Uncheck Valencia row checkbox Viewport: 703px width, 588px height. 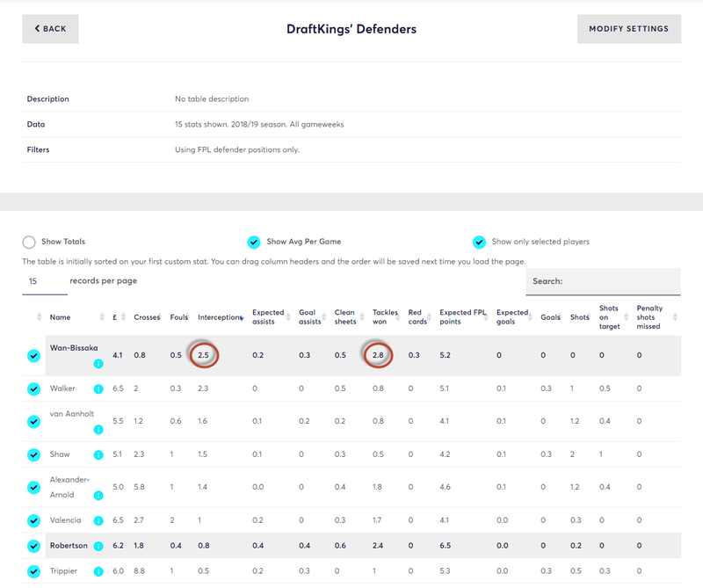(33, 520)
